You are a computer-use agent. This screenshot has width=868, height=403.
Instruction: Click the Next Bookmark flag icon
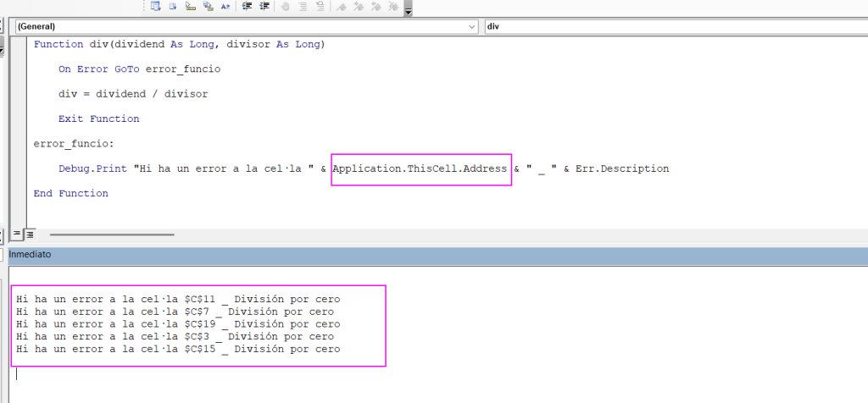click(359, 6)
